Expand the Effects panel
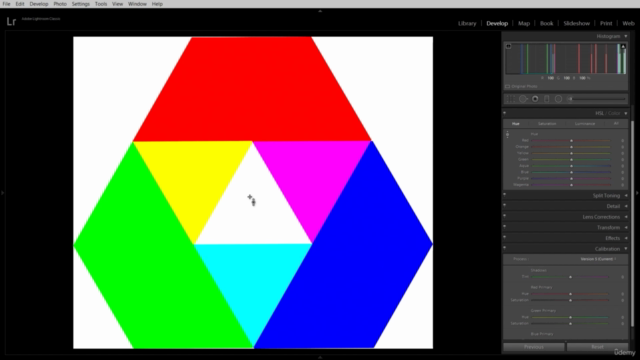Image resolution: width=640 pixels, height=360 pixels. 626,238
